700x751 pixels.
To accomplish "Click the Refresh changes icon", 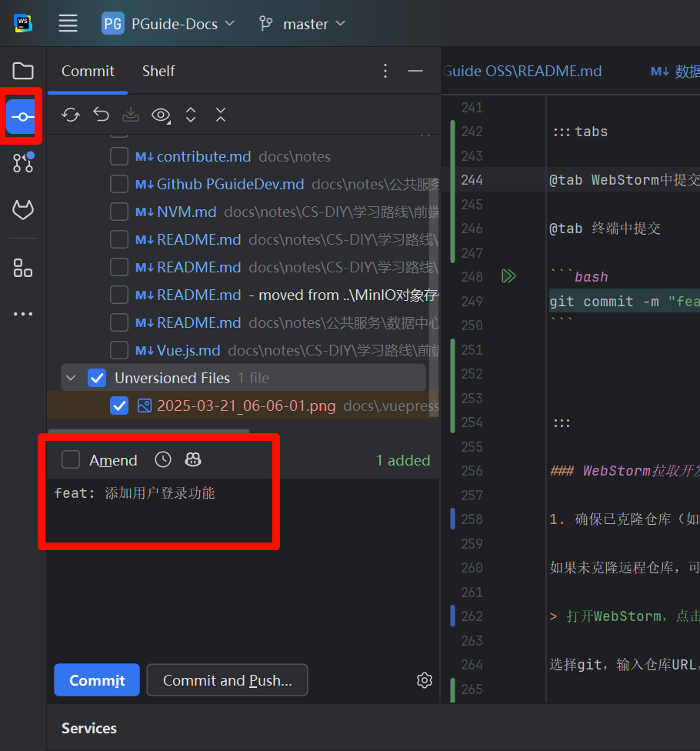I will pyautogui.click(x=71, y=115).
